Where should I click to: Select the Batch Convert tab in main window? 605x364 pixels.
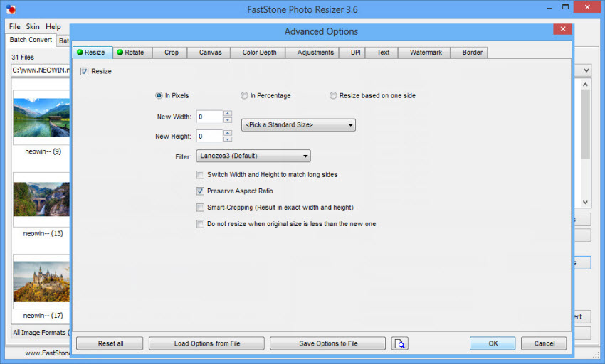click(x=31, y=40)
